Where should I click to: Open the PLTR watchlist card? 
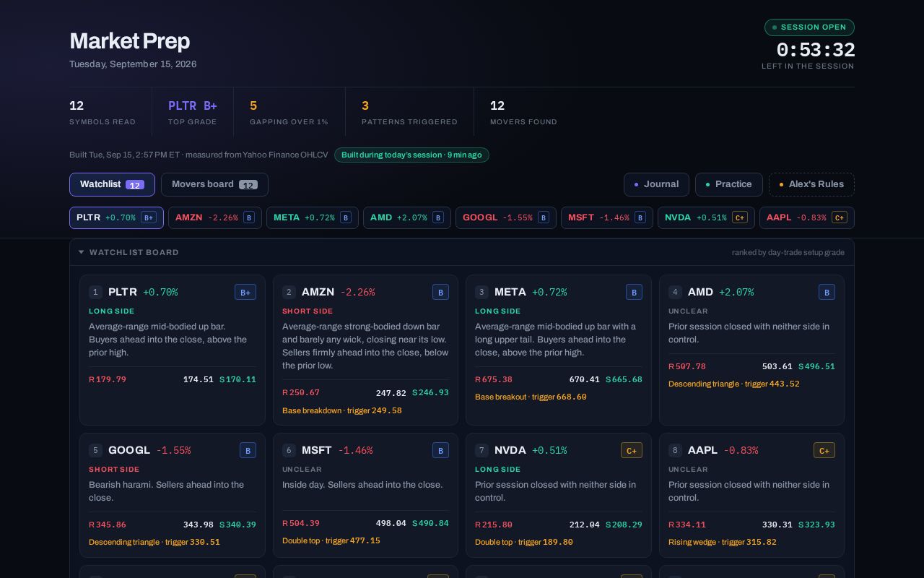tap(173, 350)
